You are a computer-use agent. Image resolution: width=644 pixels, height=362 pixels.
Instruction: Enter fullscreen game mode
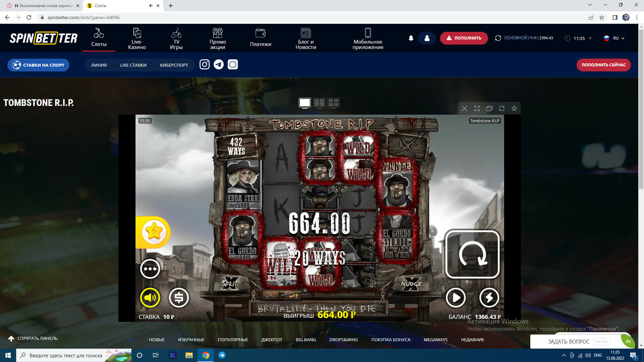[477, 108]
